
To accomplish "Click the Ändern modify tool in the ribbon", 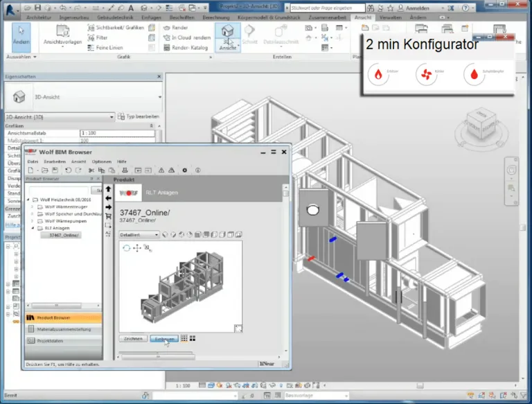I will 21,37.
